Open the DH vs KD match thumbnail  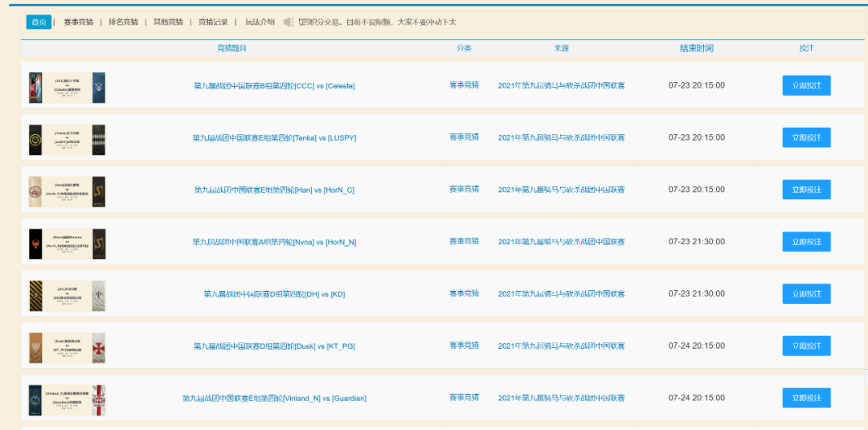67,296
